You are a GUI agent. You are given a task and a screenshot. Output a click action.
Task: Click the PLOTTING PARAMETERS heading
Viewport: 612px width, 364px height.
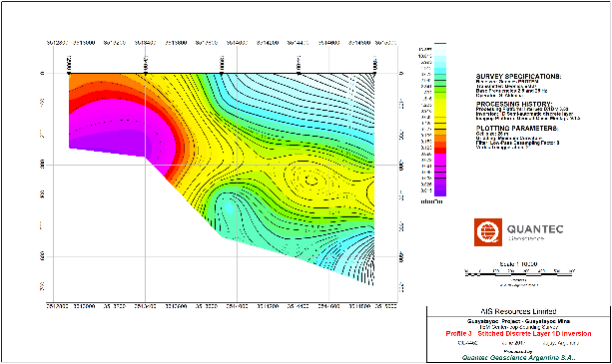[x=517, y=129]
